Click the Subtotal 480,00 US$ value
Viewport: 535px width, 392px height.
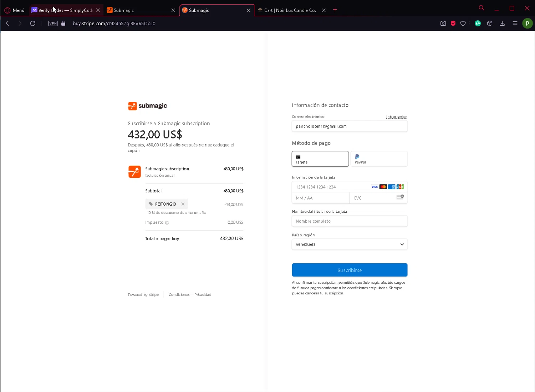tap(233, 191)
